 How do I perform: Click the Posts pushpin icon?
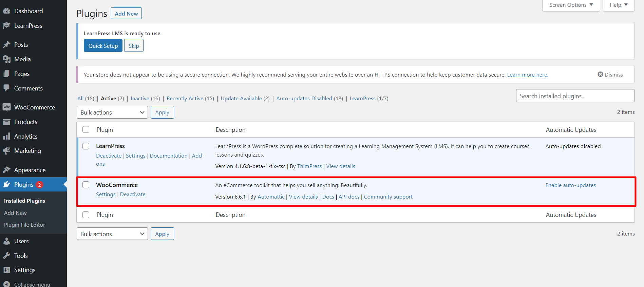click(6, 45)
